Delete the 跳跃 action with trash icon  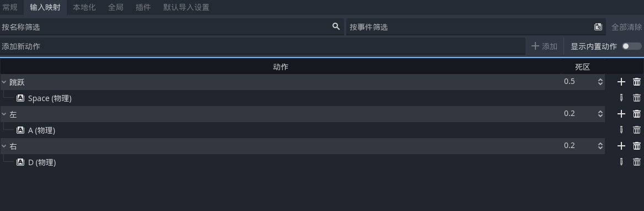637,82
